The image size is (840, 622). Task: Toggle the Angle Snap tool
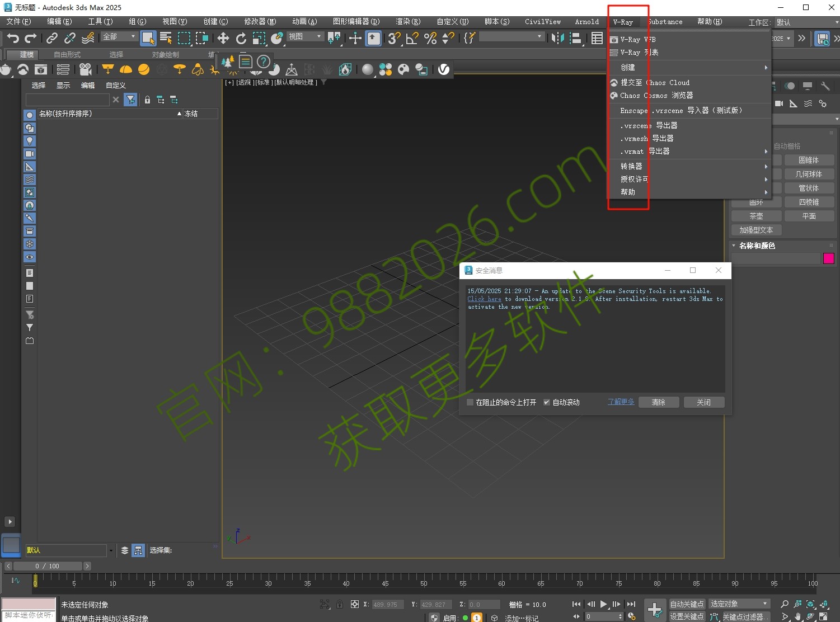pos(412,38)
